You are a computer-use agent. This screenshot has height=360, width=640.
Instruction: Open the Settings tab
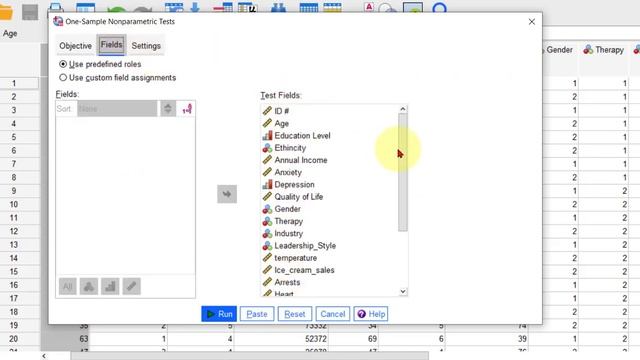[146, 46]
